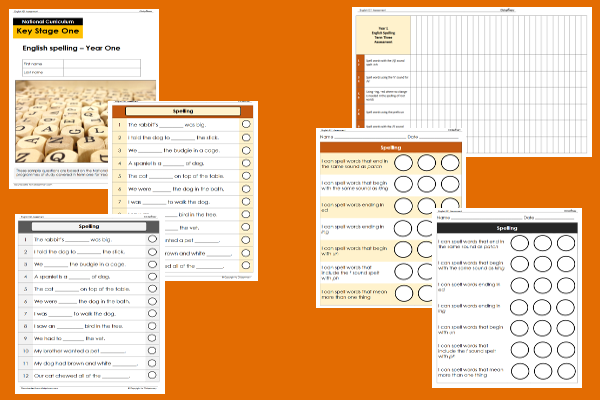Tick first circle beside 'words ending in ing' on black sheet
Screen dimensions: 600x400
[x=519, y=307]
